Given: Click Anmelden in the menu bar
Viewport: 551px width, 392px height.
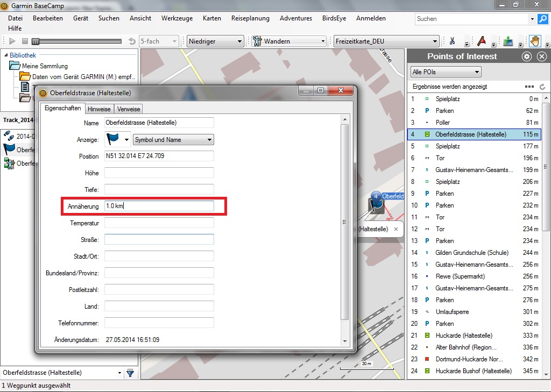Looking at the screenshot, I should pos(371,18).
